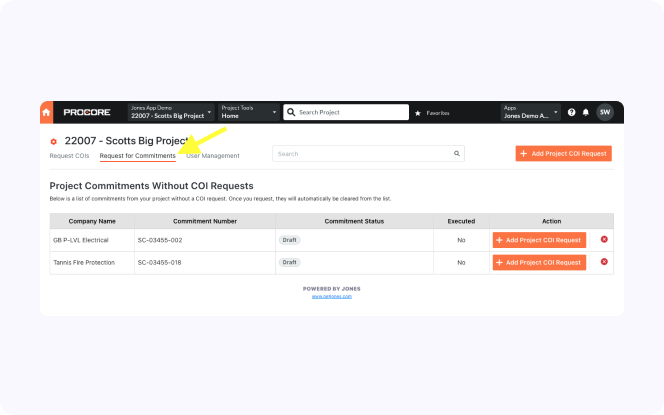
Task: Open the notifications bell
Action: tap(586, 112)
